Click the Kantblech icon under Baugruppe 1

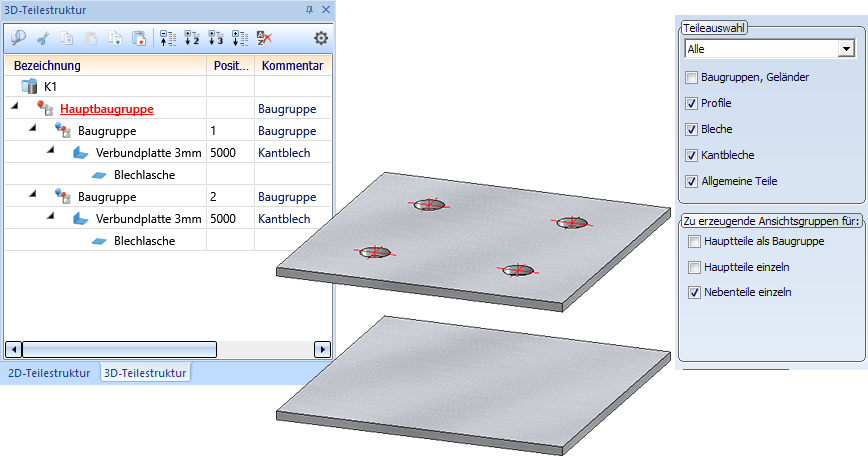coord(81,153)
